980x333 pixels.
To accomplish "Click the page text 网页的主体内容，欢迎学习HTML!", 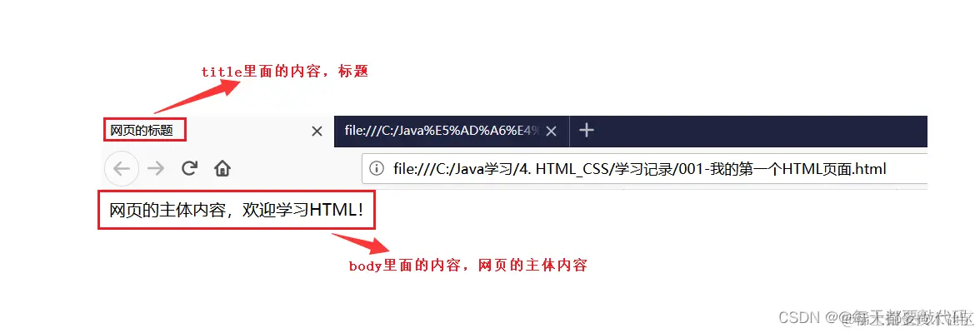I will pyautogui.click(x=236, y=211).
